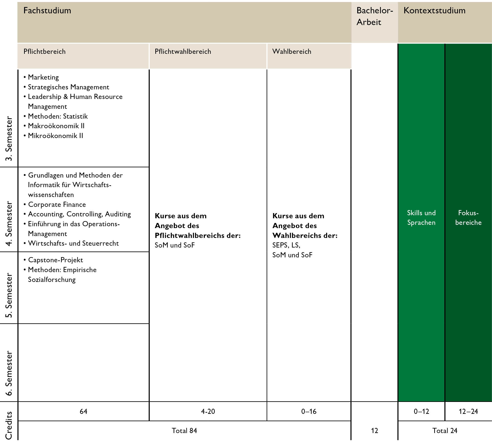Click the Credits row label

click(9, 426)
